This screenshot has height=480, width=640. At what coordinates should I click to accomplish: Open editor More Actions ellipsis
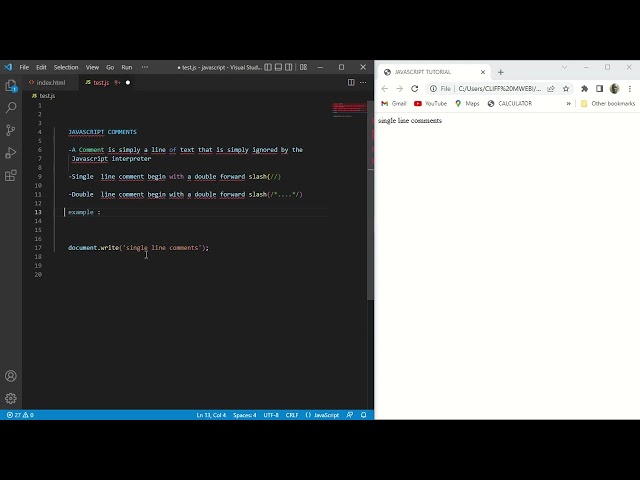[x=363, y=82]
